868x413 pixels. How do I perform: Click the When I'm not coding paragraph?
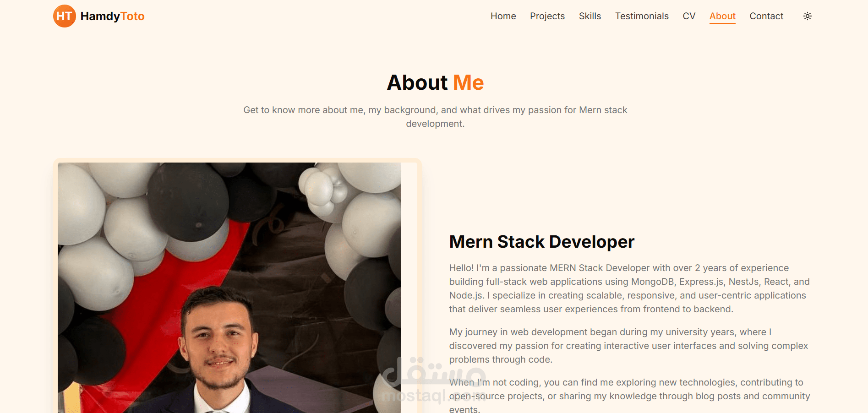click(x=629, y=395)
